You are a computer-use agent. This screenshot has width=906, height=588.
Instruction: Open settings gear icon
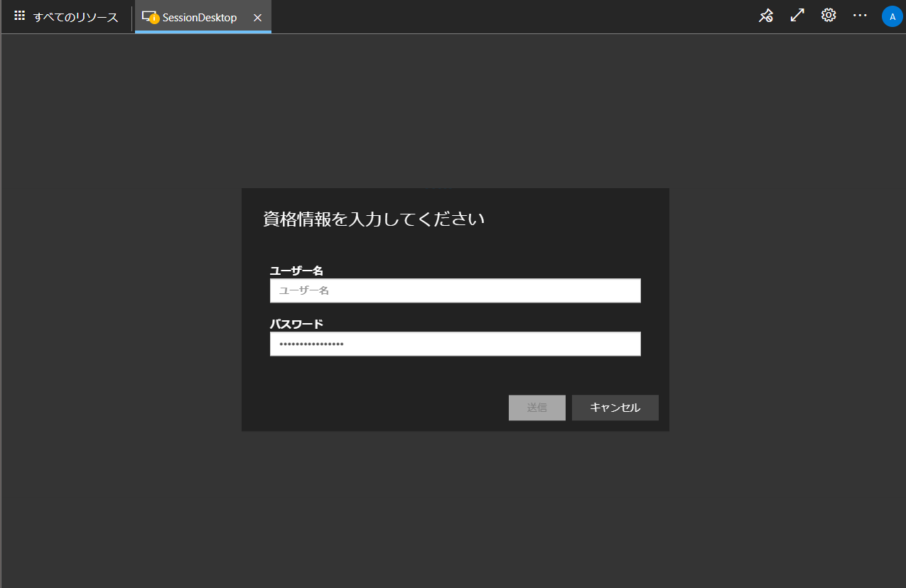[829, 15]
